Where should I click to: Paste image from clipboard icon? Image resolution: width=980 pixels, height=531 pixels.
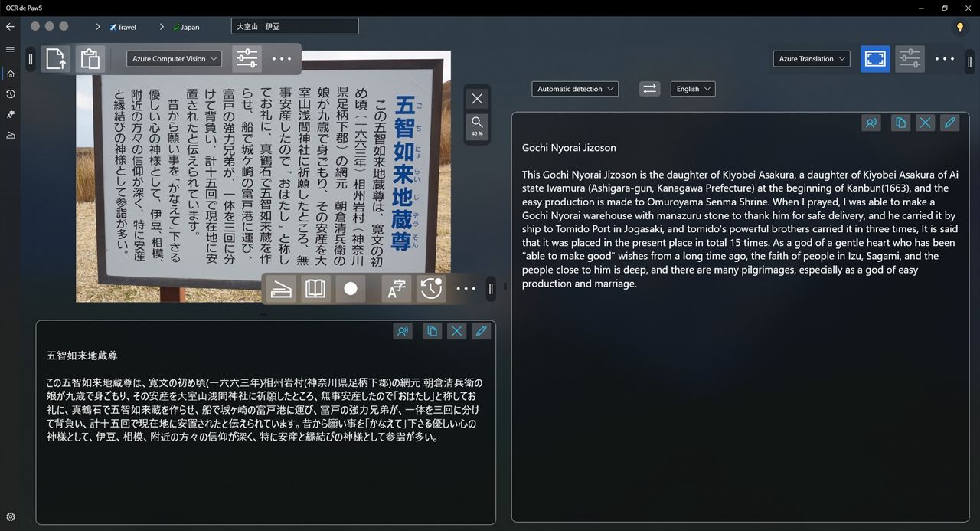tap(90, 59)
